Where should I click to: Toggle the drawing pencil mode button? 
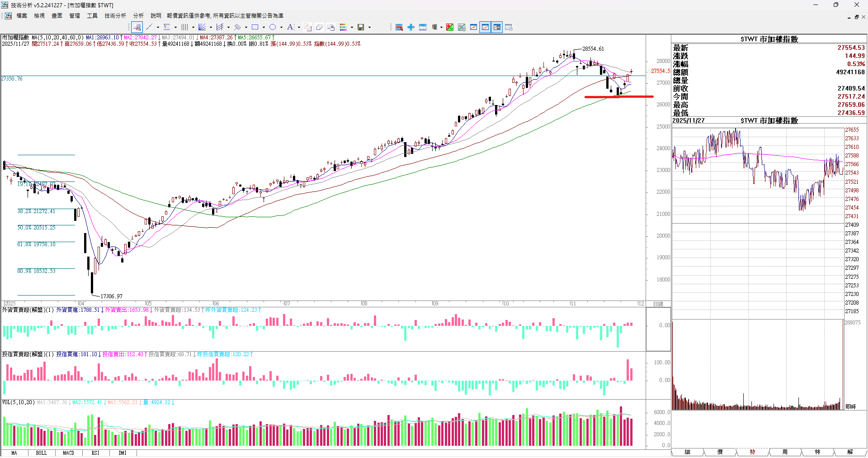pos(137,27)
